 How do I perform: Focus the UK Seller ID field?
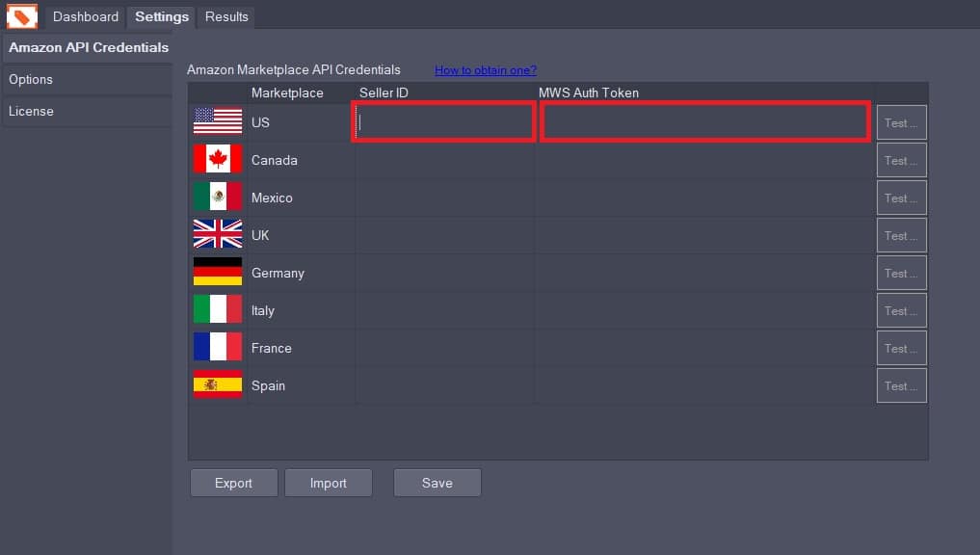point(445,235)
